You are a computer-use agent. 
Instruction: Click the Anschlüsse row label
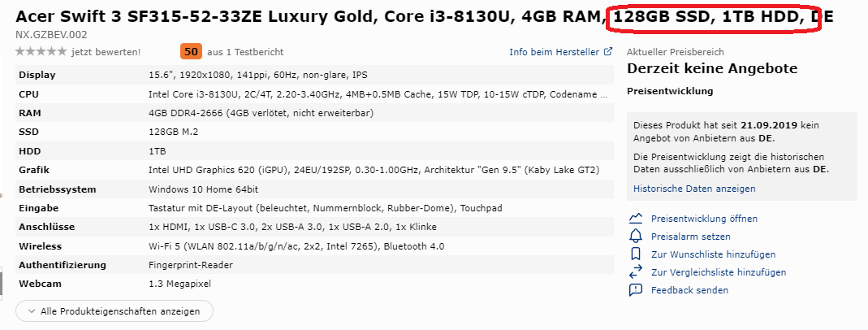46,227
